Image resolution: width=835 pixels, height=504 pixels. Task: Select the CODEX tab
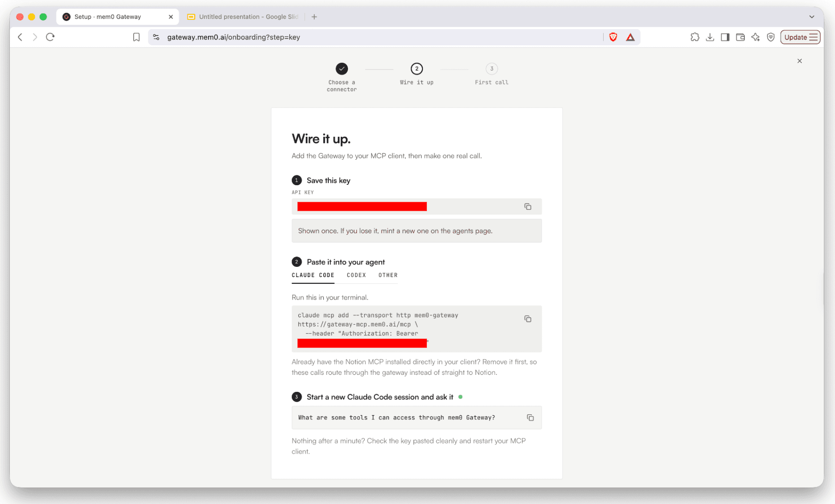tap(356, 275)
